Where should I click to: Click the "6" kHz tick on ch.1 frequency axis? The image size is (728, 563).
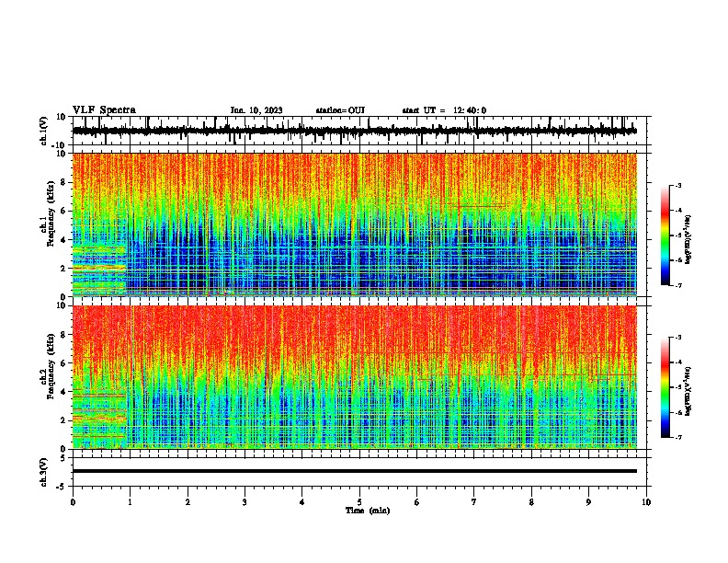63,212
